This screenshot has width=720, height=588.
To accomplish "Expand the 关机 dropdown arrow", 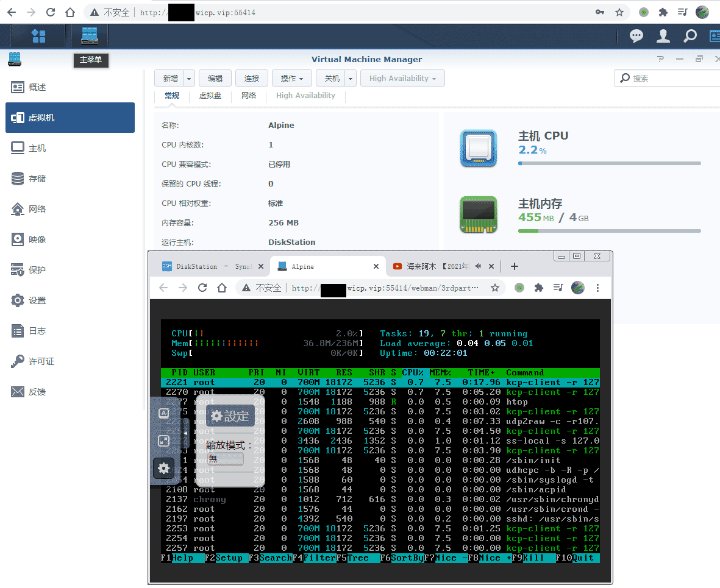I will pos(351,79).
